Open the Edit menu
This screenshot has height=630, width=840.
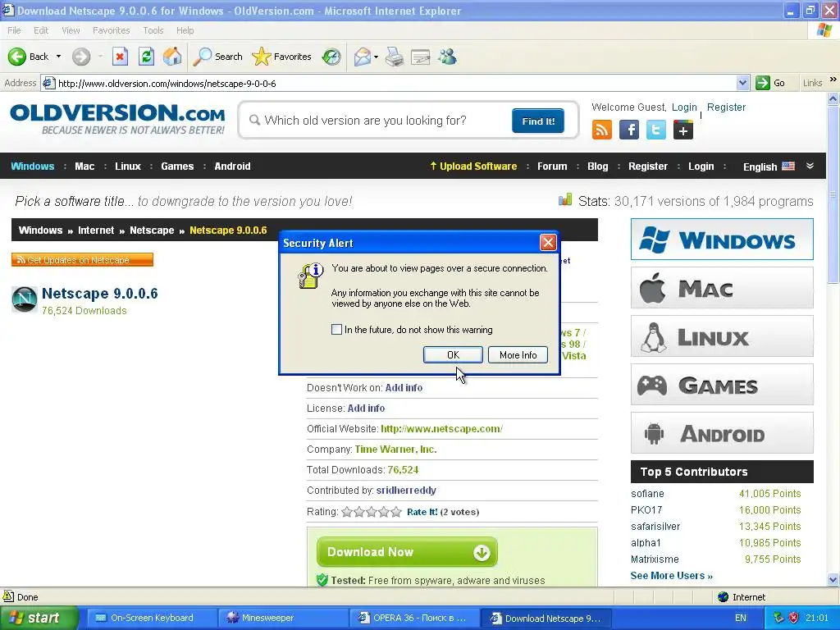click(x=41, y=30)
